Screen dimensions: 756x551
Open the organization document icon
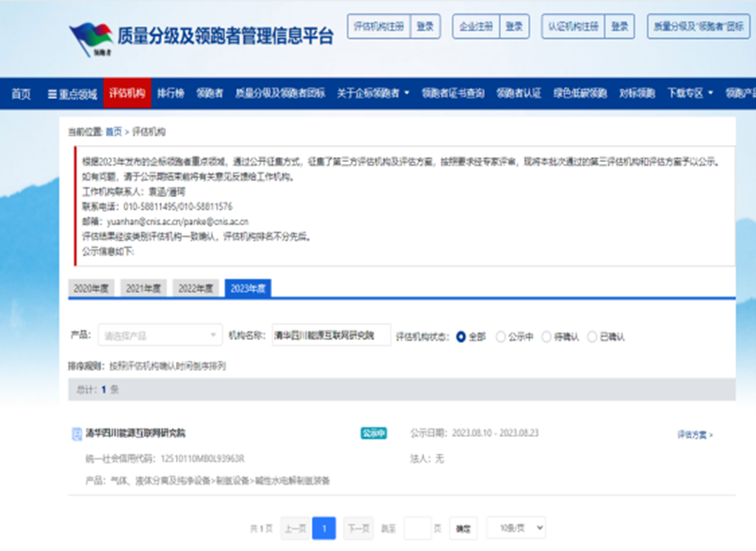pos(76,434)
